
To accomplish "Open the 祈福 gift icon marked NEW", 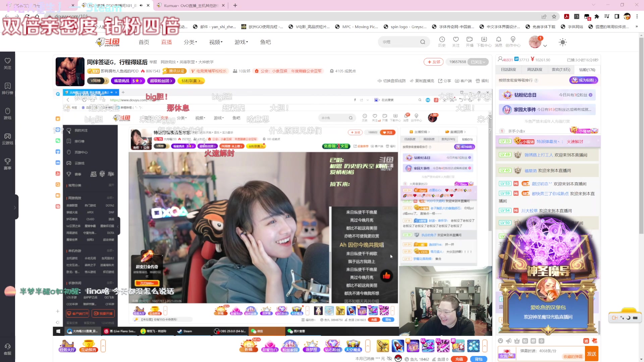I will coord(249,346).
